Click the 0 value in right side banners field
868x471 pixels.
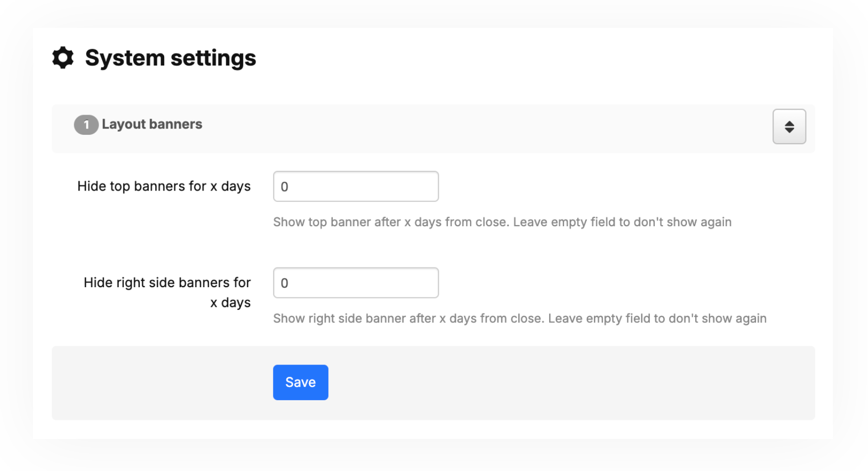pyautogui.click(x=284, y=283)
